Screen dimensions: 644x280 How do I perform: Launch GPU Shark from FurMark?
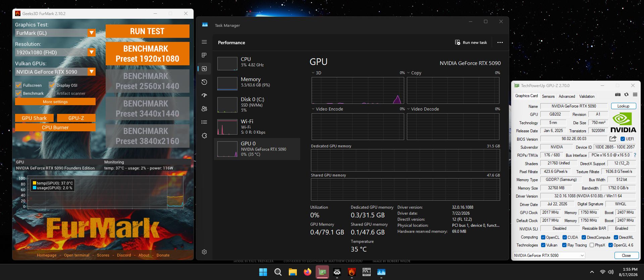(34, 118)
